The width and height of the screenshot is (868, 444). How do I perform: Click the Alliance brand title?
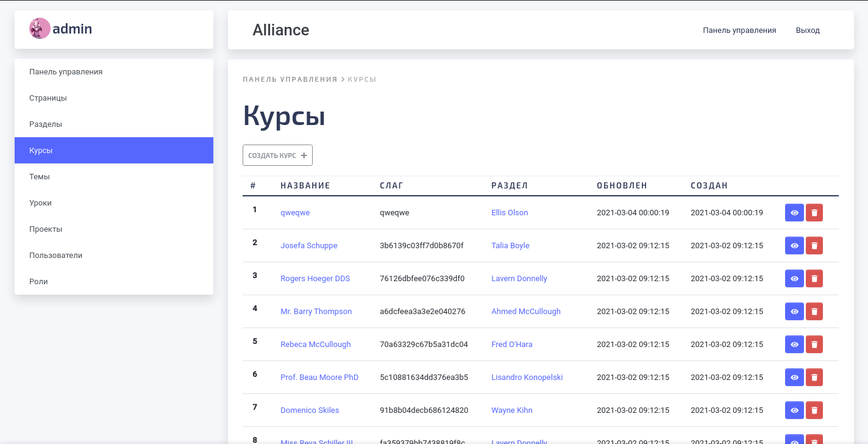point(280,30)
